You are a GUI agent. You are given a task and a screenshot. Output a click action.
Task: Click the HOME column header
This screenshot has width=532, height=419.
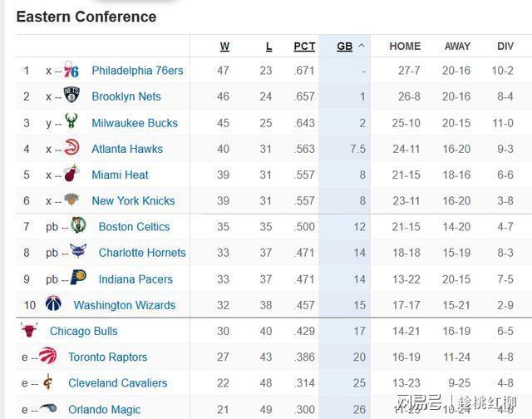pos(405,47)
